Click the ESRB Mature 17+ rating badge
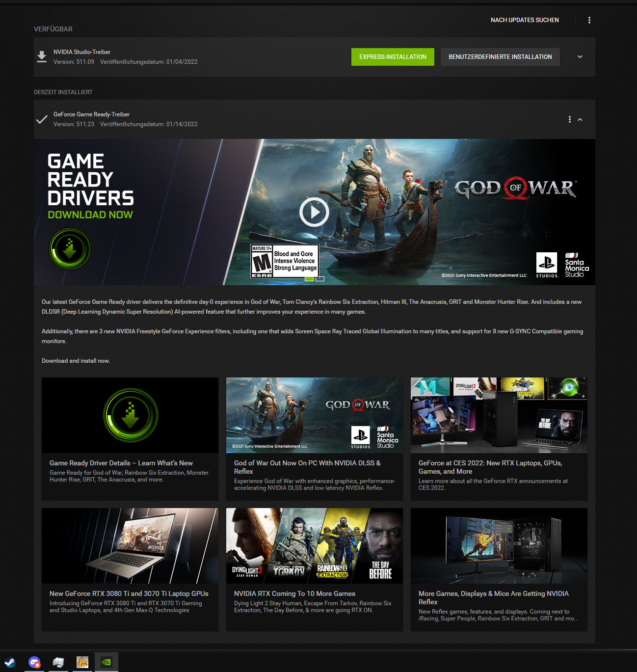 point(285,261)
